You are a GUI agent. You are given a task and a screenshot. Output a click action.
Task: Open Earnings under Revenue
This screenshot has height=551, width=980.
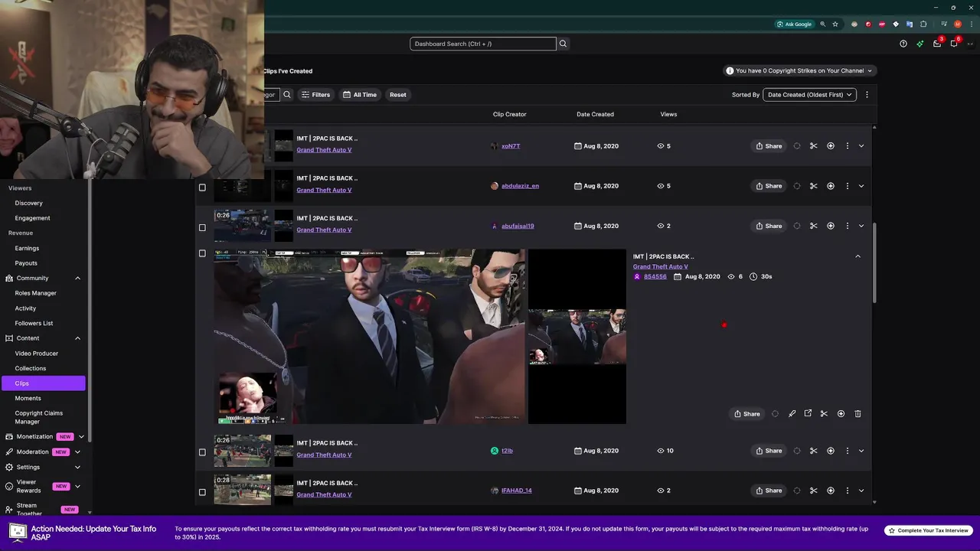27,248
